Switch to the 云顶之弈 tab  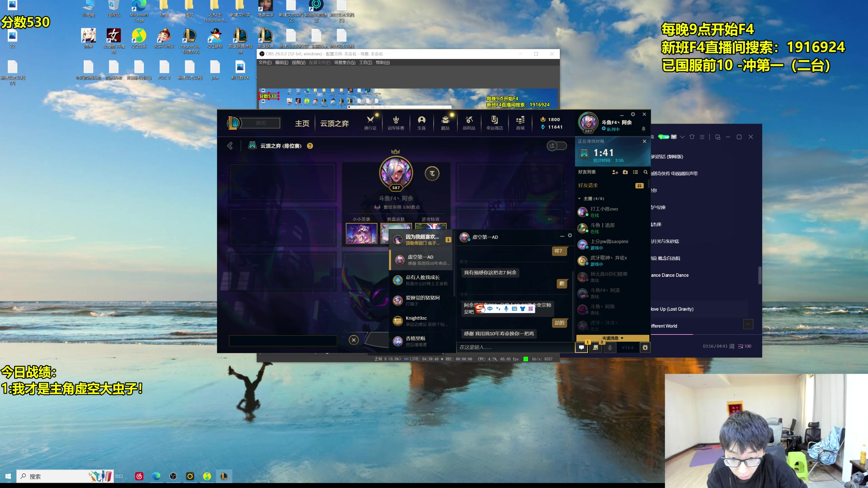334,123
